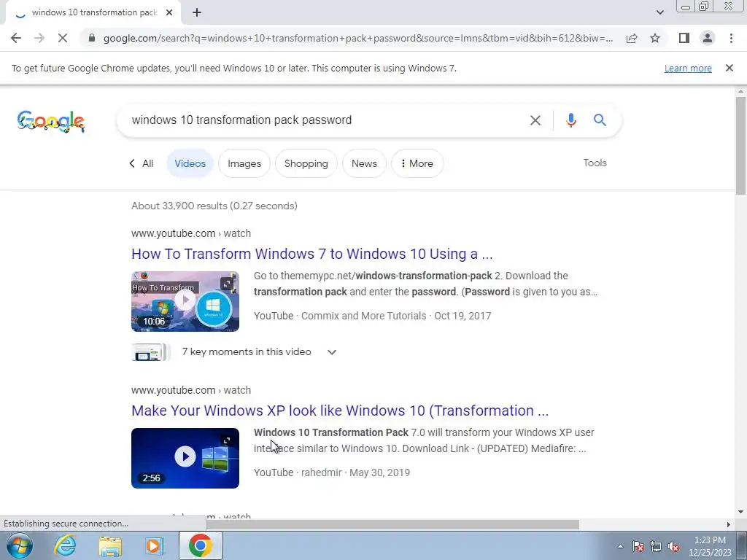This screenshot has height=560, width=747.
Task: Play the 2:56 video thumbnail
Action: coord(185,458)
